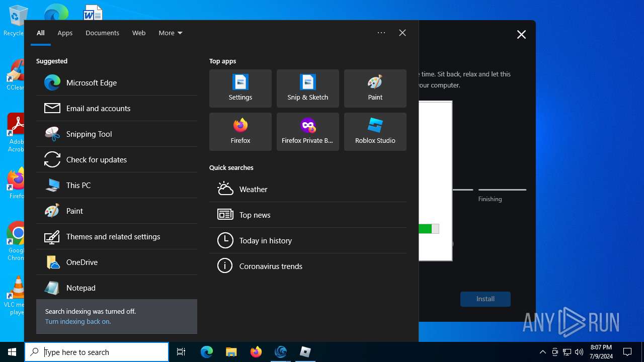Open Task View on taskbar

181,352
